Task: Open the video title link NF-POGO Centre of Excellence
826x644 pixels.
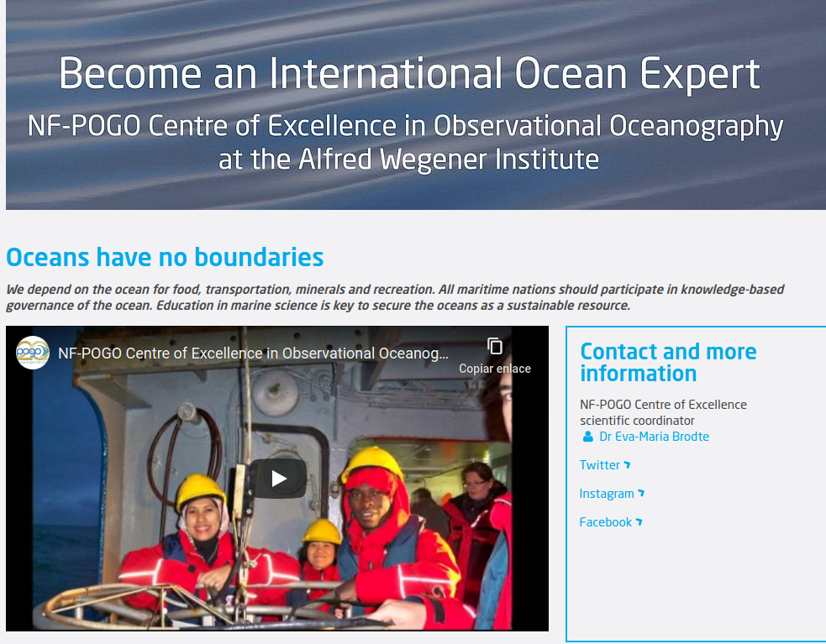Action: [253, 353]
